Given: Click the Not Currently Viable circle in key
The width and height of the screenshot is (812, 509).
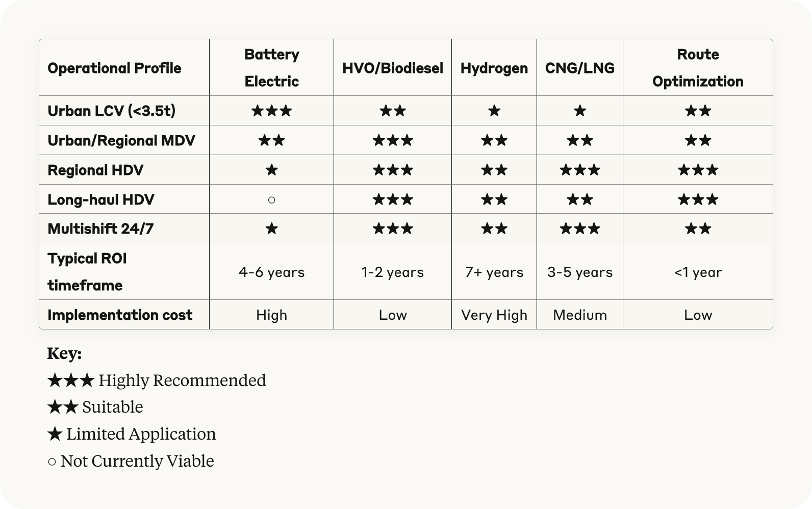Looking at the screenshot, I should [x=52, y=462].
